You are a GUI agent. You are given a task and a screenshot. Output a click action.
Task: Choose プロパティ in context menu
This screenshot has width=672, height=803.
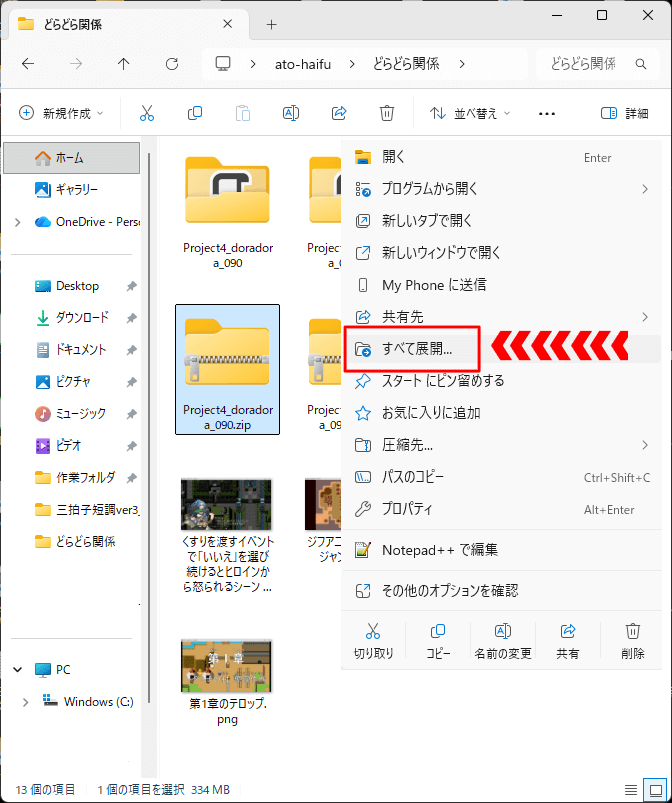point(407,509)
